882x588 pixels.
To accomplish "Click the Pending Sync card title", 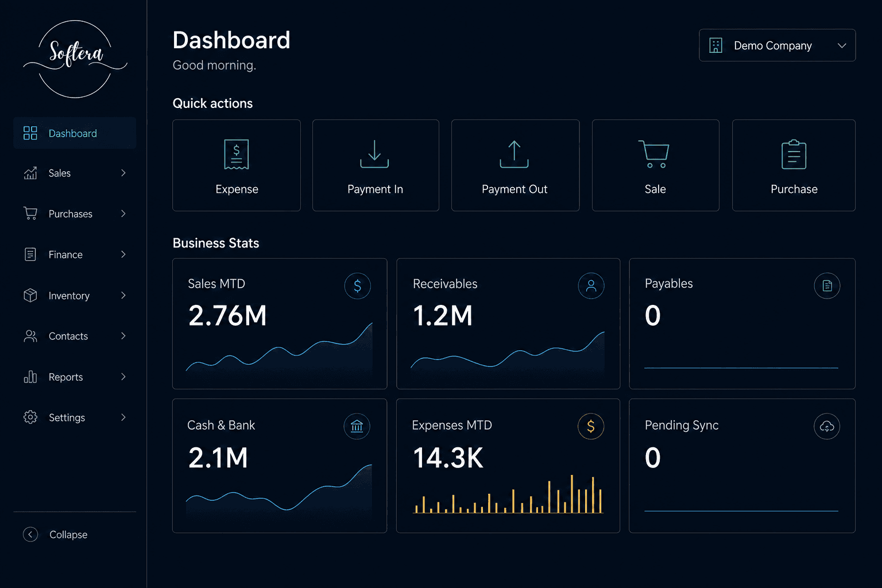I will (682, 425).
